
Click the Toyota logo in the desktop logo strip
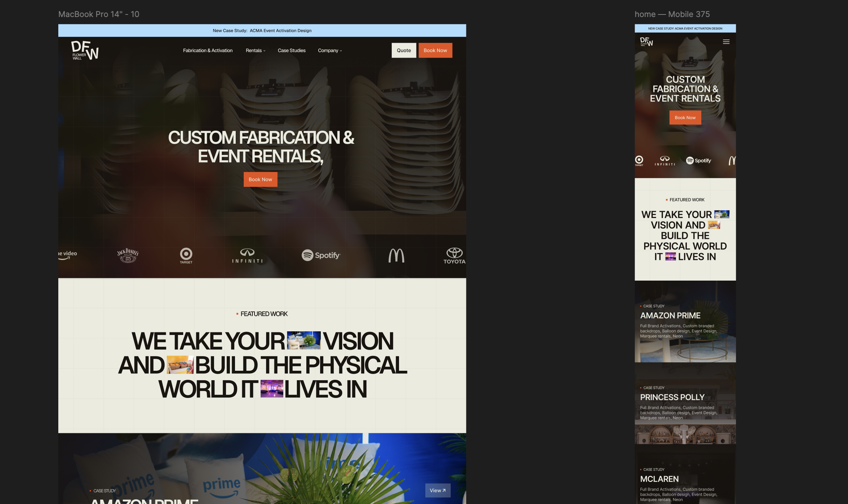(454, 256)
